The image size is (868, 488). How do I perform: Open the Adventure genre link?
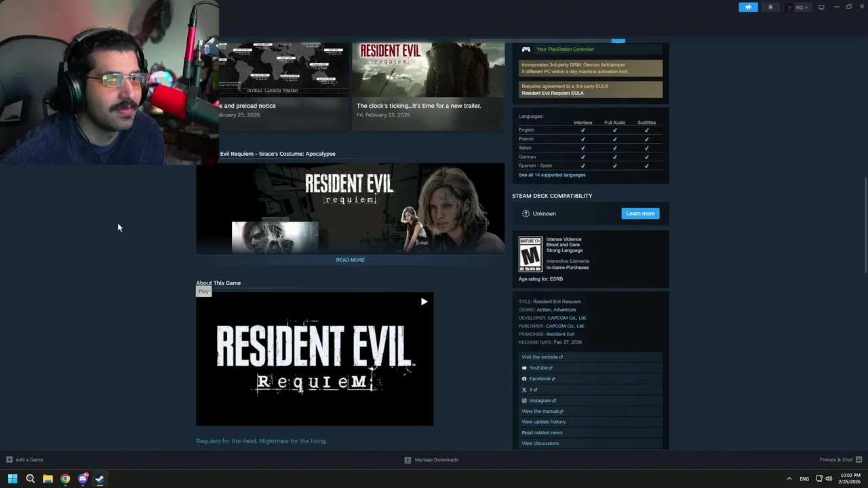tap(565, 310)
